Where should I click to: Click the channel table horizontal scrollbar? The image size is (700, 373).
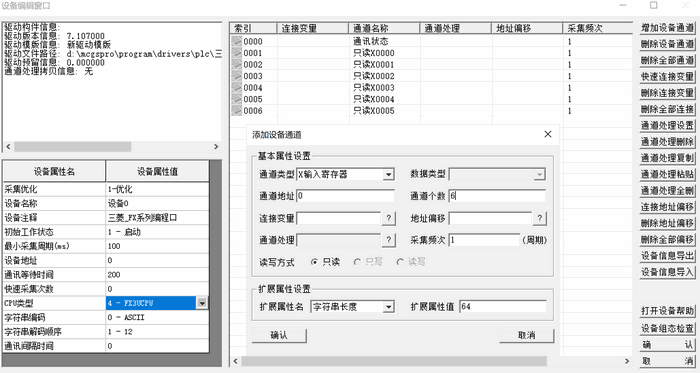tap(394, 361)
